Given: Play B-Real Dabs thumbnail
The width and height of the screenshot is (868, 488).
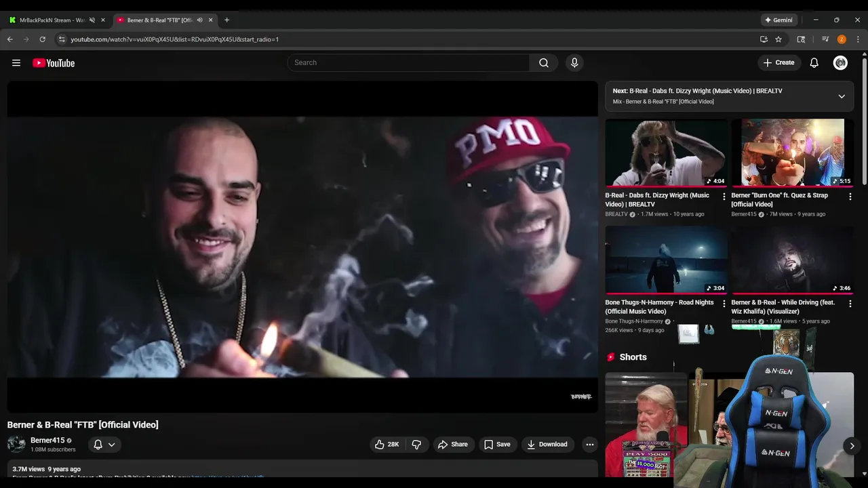Looking at the screenshot, I should tap(667, 152).
